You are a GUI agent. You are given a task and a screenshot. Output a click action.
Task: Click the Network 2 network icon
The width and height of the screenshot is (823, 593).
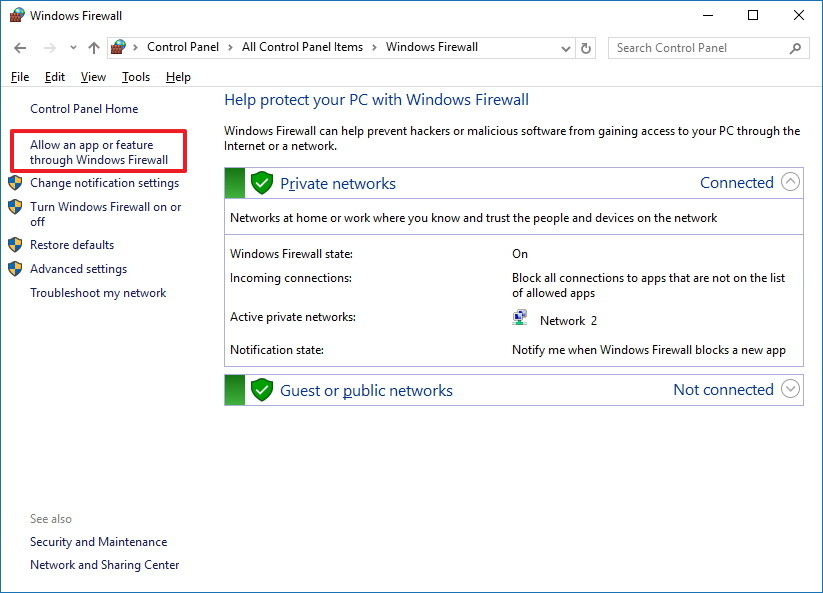pyautogui.click(x=520, y=316)
